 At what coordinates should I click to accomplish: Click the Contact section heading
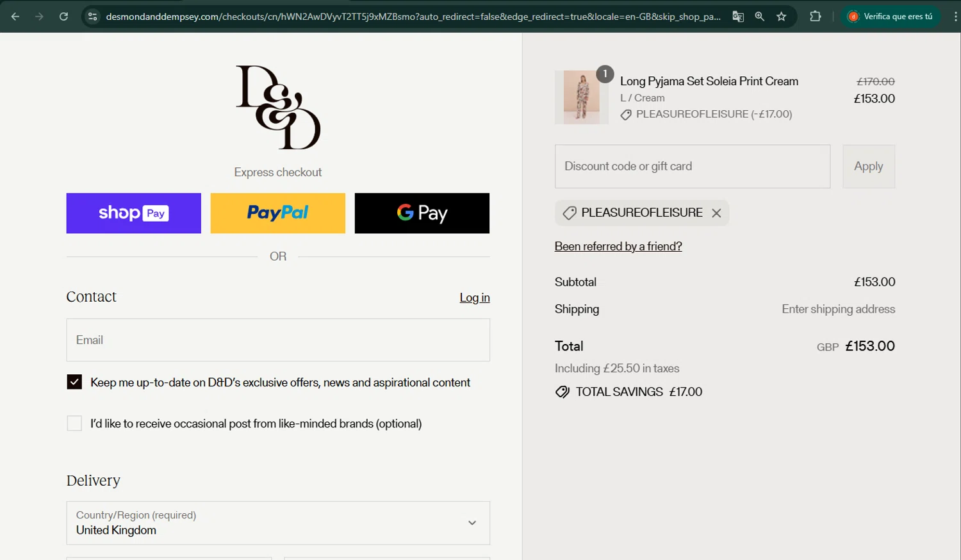(x=92, y=297)
